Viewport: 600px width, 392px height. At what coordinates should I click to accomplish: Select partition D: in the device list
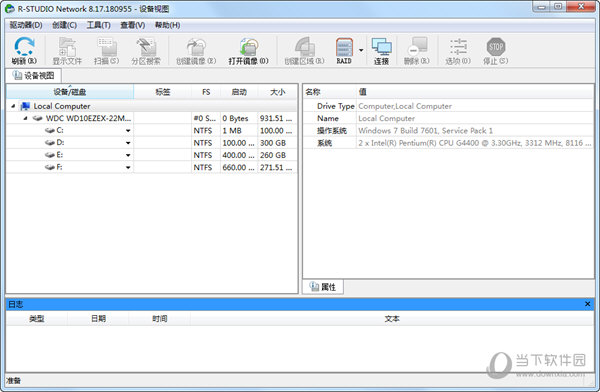click(x=152, y=143)
